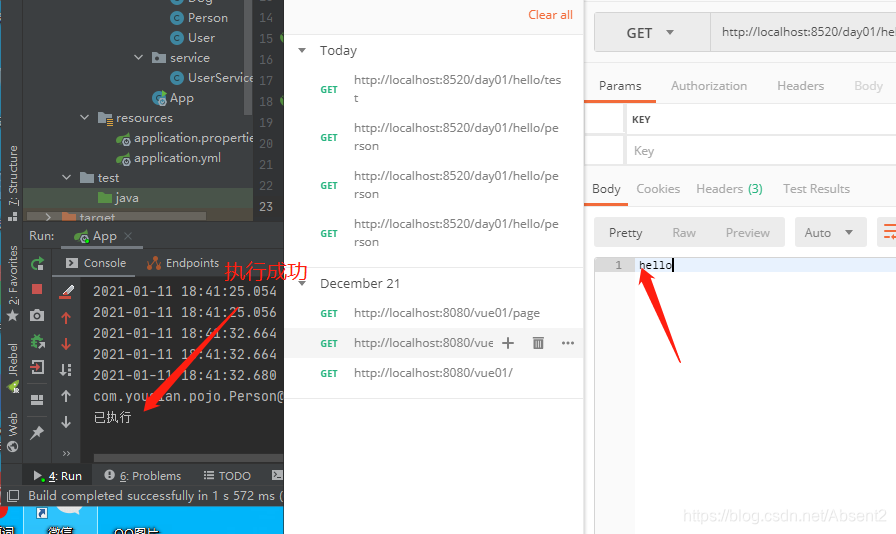Screen dimensions: 896x534
Task: Click the plus icon on vue history row
Action: coord(507,343)
